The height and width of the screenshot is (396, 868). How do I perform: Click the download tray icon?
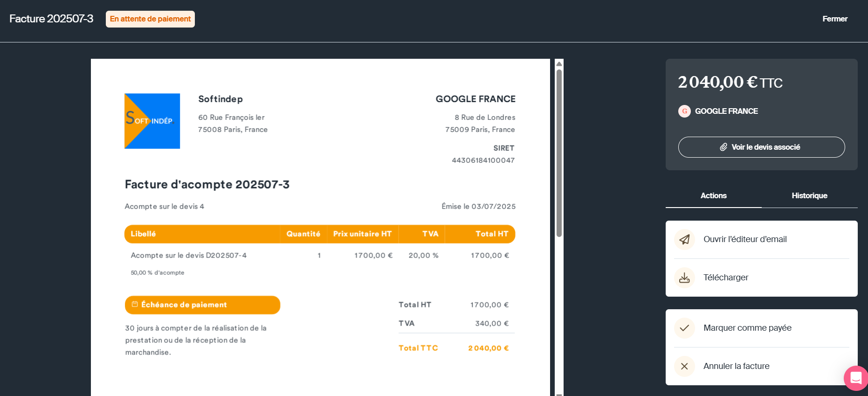[x=684, y=278]
